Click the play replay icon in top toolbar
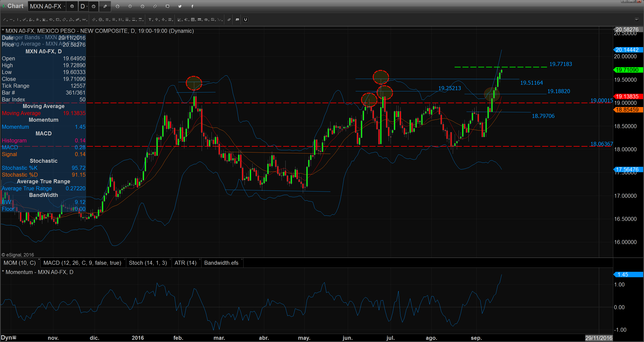 [x=130, y=6]
